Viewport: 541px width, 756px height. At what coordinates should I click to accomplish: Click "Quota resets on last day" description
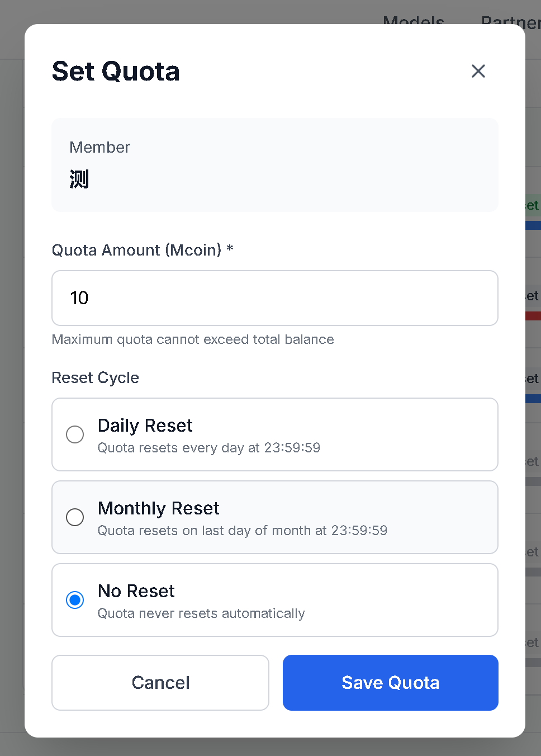point(242,531)
